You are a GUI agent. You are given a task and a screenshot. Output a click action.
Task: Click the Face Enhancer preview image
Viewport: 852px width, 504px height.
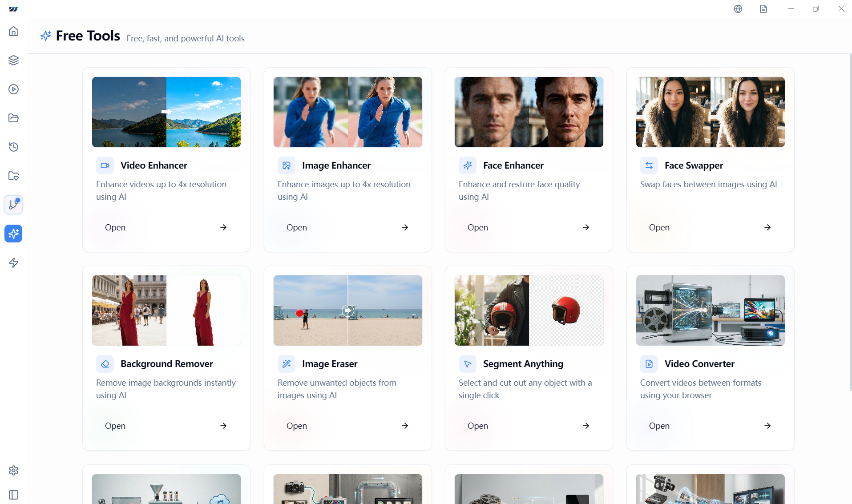tap(529, 112)
